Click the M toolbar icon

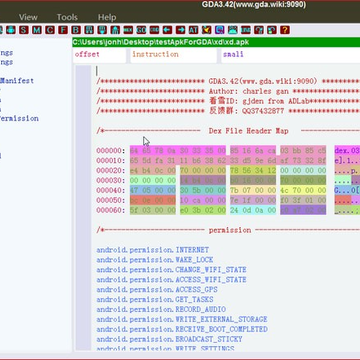[x=37, y=30]
